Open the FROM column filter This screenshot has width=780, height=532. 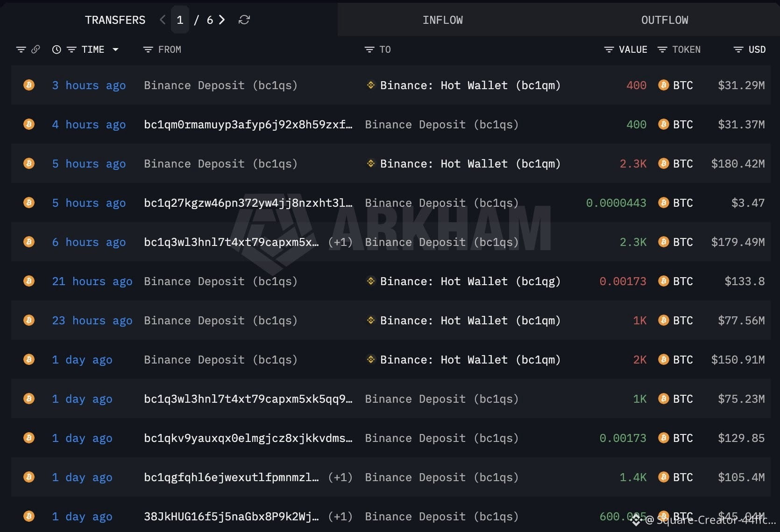coord(148,49)
